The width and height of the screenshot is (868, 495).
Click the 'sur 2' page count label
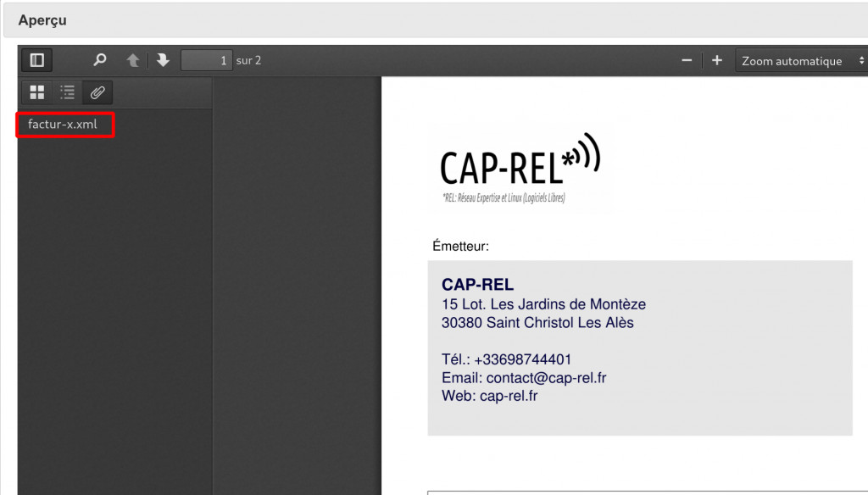click(248, 60)
